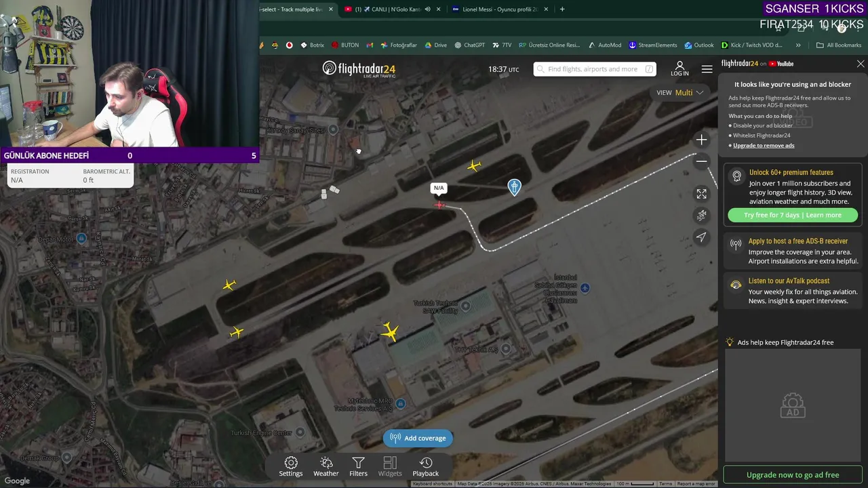
Task: Toggle fullscreen map view
Action: click(x=701, y=194)
